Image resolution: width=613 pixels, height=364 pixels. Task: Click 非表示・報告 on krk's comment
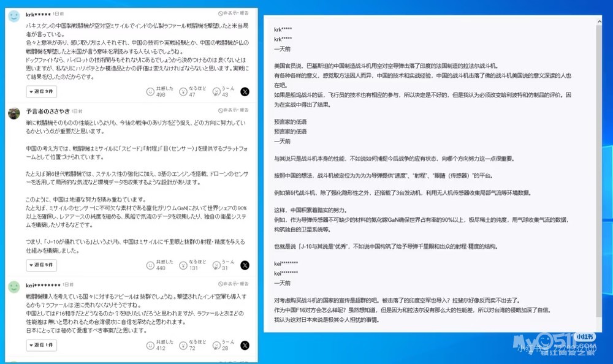(234, 12)
